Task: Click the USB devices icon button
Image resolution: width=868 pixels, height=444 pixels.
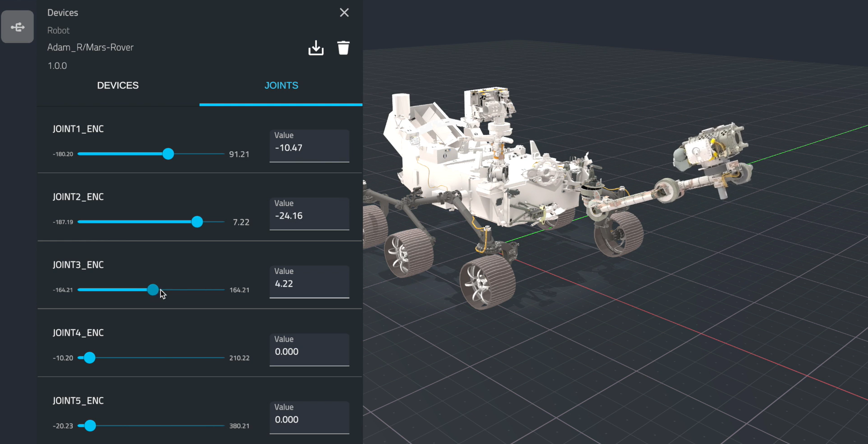Action: click(x=18, y=27)
